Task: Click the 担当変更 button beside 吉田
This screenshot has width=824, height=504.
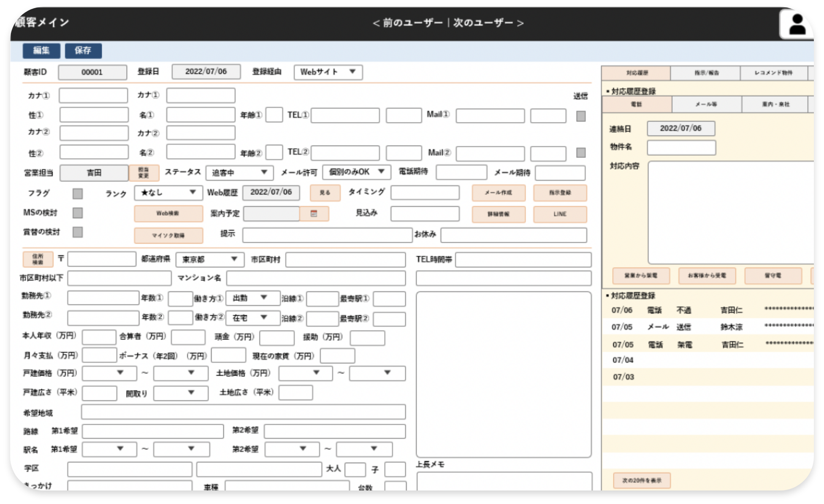Action: [x=144, y=173]
